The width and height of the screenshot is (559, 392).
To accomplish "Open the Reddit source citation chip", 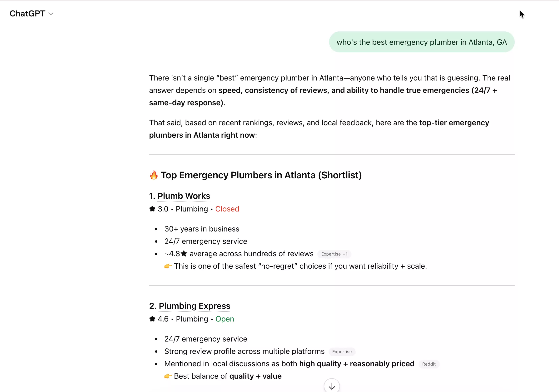I will coord(429,364).
